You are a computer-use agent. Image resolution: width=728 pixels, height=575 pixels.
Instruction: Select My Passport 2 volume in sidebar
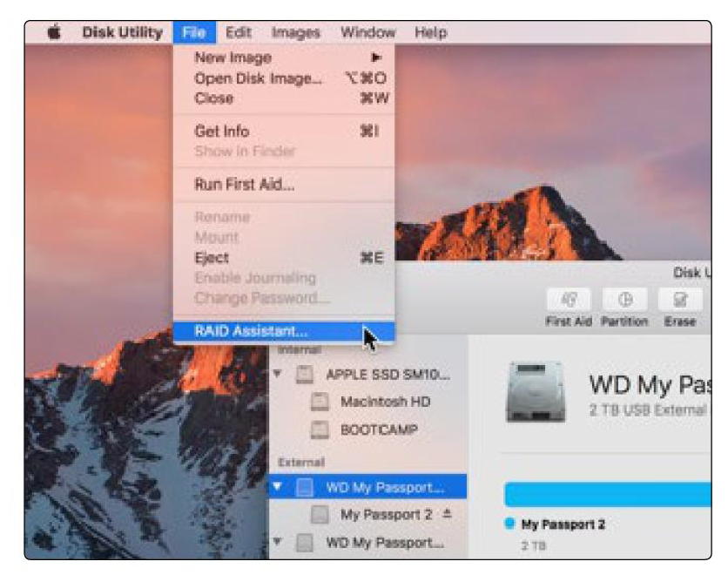pos(367,515)
